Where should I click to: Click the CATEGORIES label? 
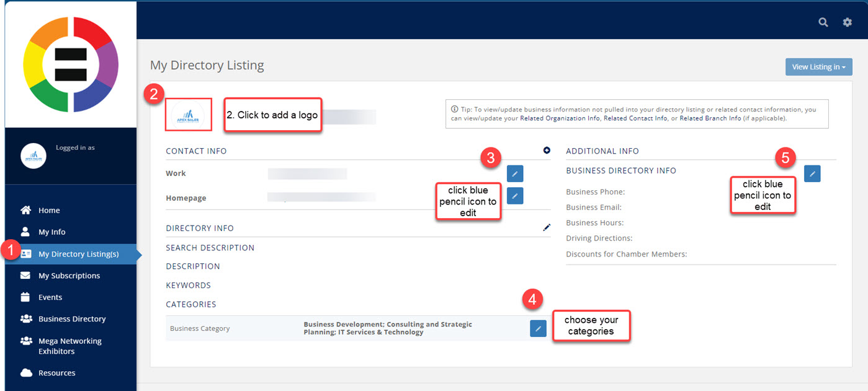click(x=191, y=304)
